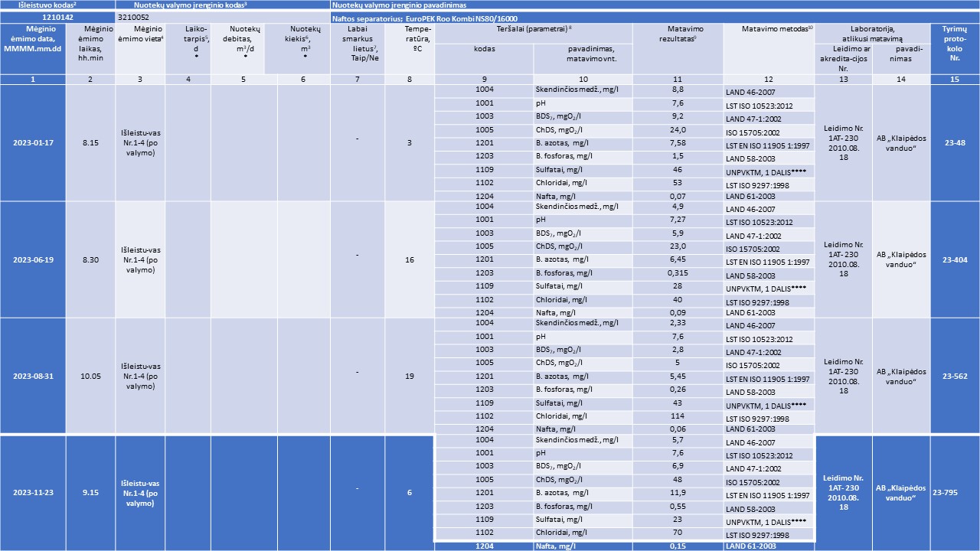Select sampling date 2023-01-17
This screenshot has width=980, height=551.
pos(34,143)
